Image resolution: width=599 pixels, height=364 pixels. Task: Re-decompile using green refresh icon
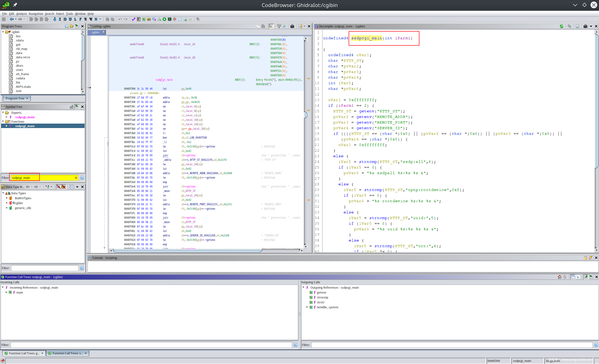[561, 26]
